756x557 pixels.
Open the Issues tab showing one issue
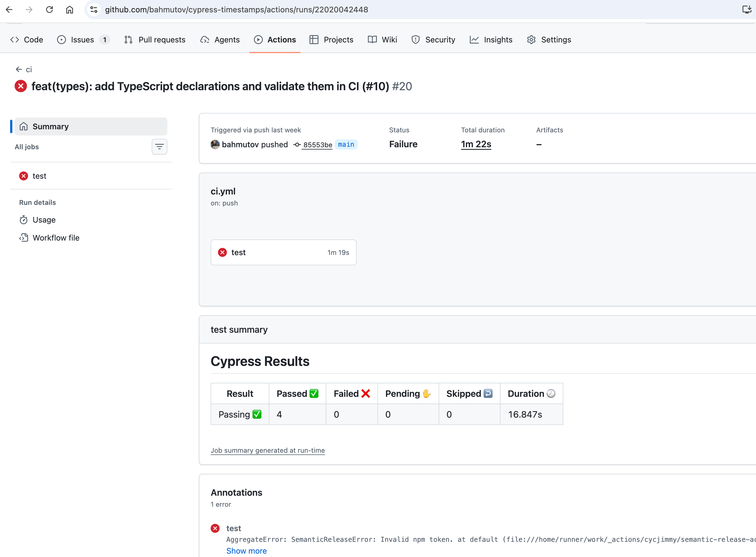pyautogui.click(x=82, y=39)
